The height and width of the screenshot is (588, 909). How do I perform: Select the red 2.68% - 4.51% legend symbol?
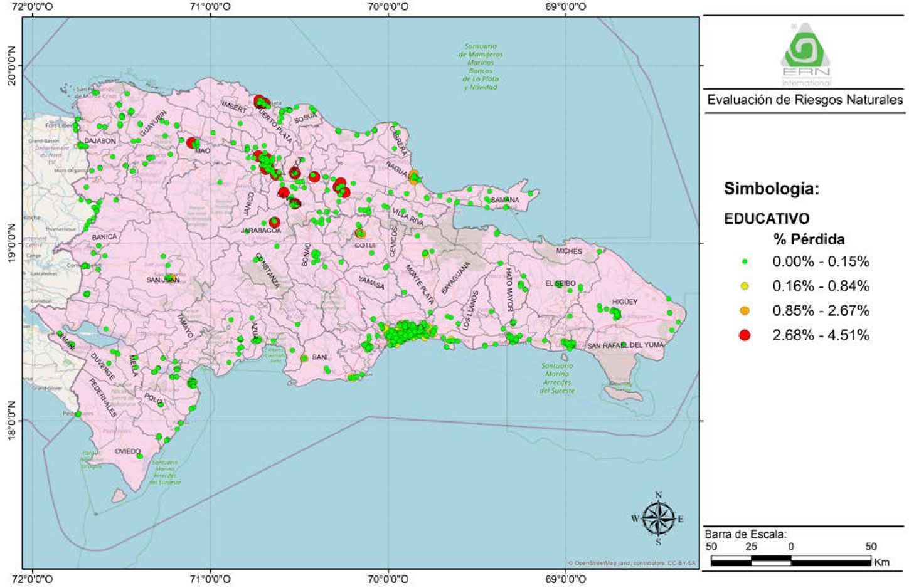pyautogui.click(x=745, y=335)
